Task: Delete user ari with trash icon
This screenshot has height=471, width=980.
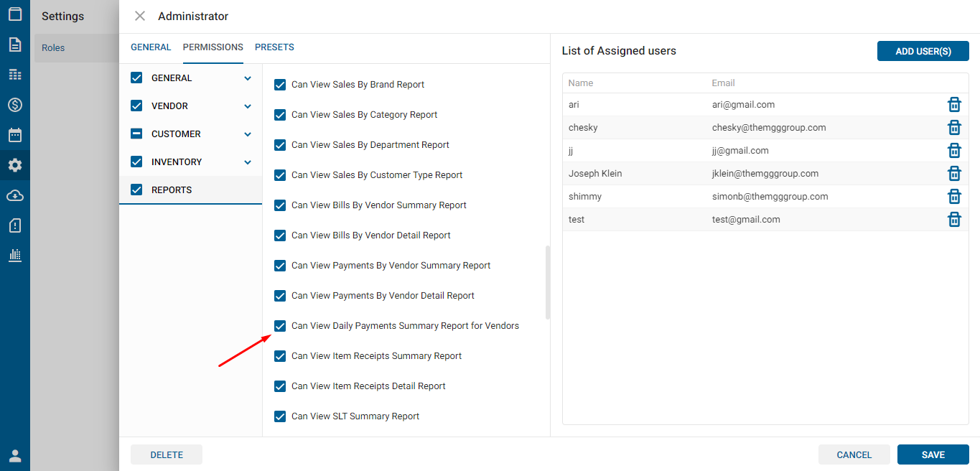Action: pos(954,105)
